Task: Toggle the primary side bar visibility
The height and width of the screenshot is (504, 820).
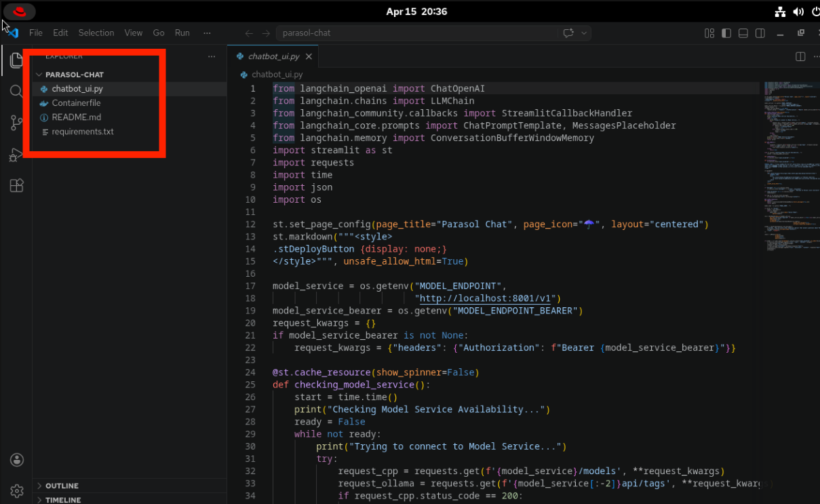Action: click(x=726, y=33)
